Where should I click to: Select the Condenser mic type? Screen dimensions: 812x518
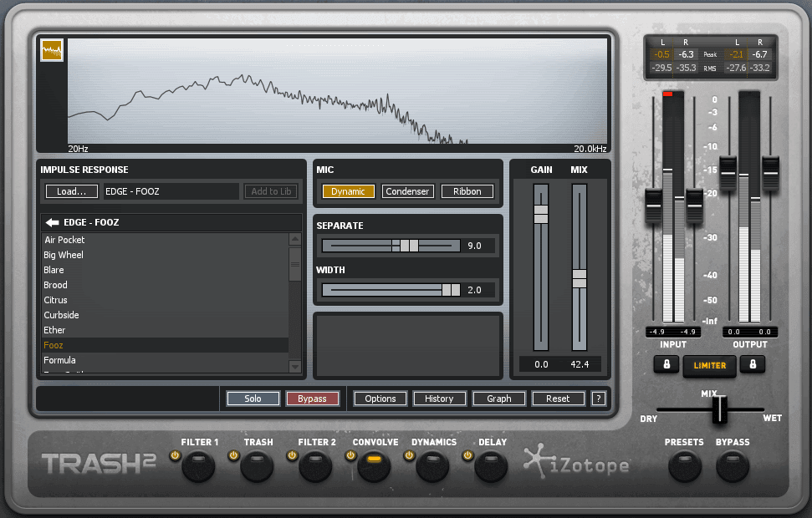(x=407, y=191)
